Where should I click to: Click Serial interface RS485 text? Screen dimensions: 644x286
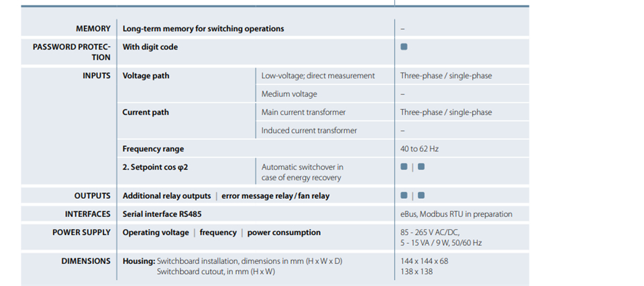pyautogui.click(x=162, y=214)
